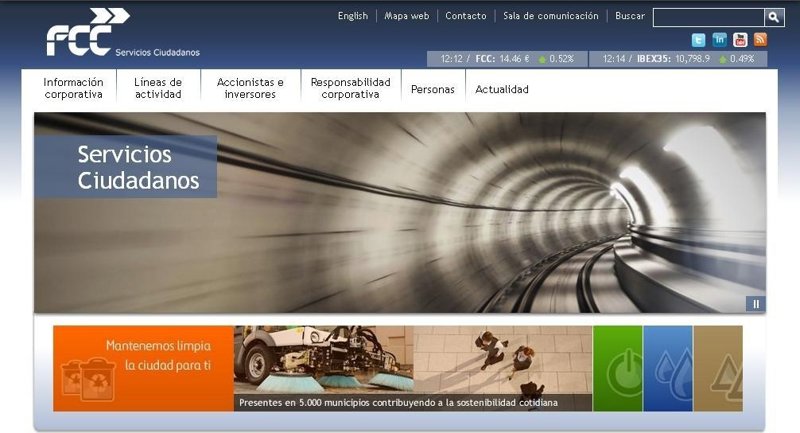Open Información corporativa menu

[73, 88]
